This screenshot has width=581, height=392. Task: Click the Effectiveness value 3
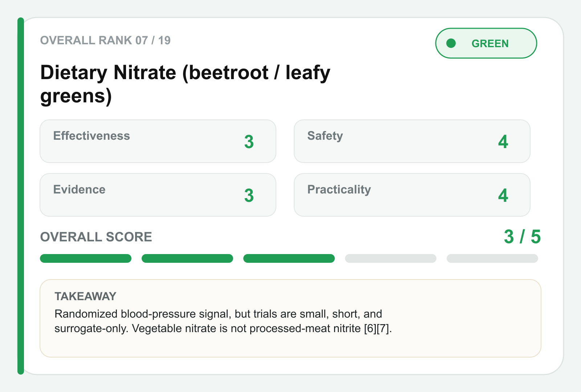click(249, 142)
